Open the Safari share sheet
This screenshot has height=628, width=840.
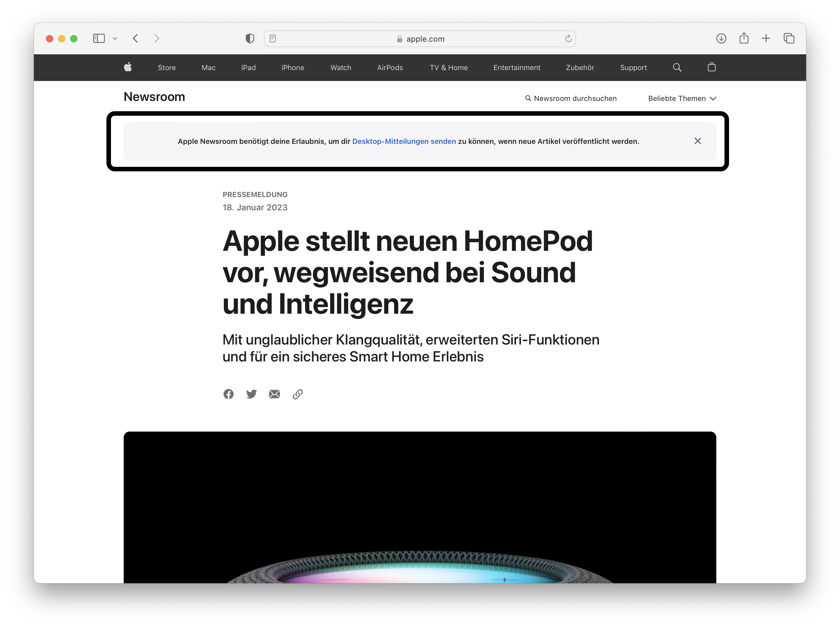(x=744, y=38)
